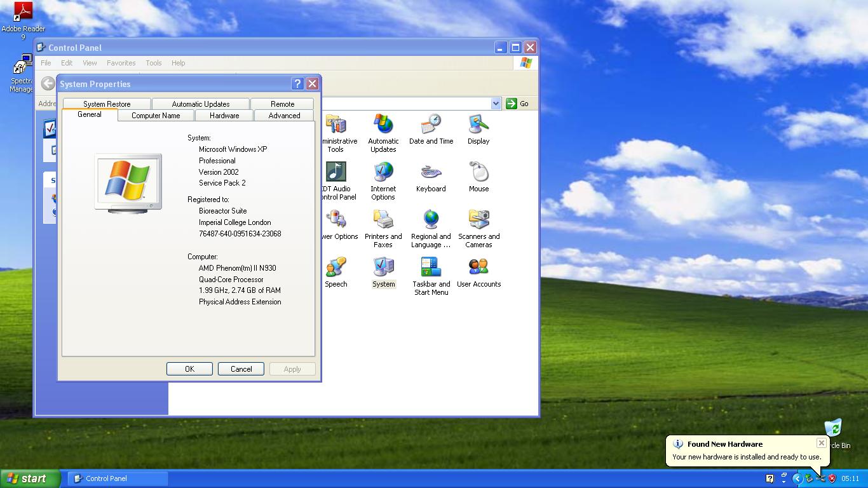Click the Back arrow in Control Panel
The height and width of the screenshot is (488, 868).
click(48, 83)
